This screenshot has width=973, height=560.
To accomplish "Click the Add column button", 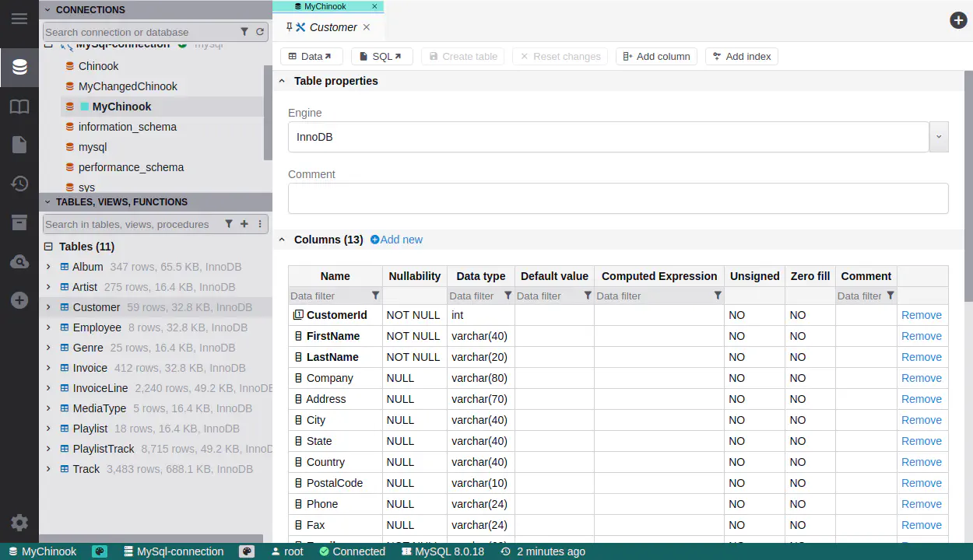I will [x=656, y=56].
